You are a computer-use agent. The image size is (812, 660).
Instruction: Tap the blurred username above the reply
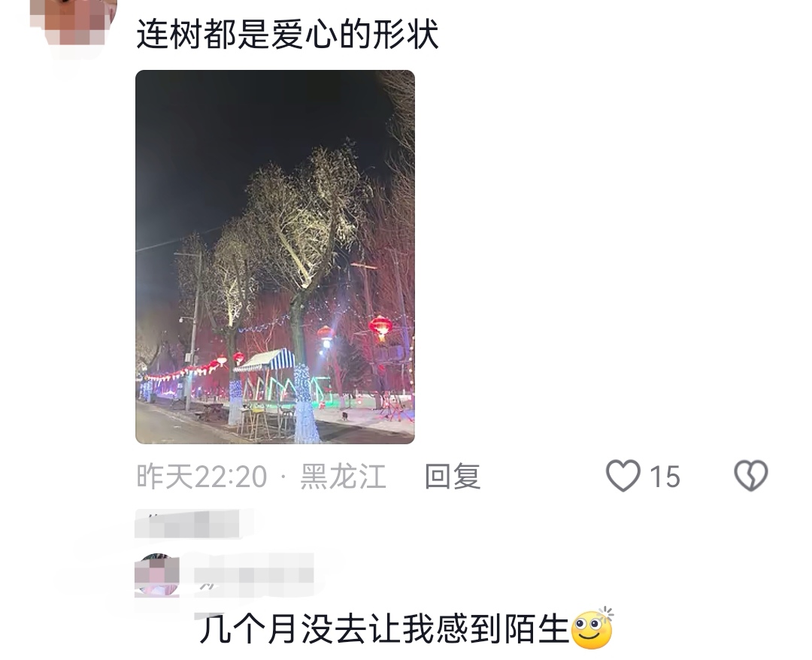coord(187,524)
